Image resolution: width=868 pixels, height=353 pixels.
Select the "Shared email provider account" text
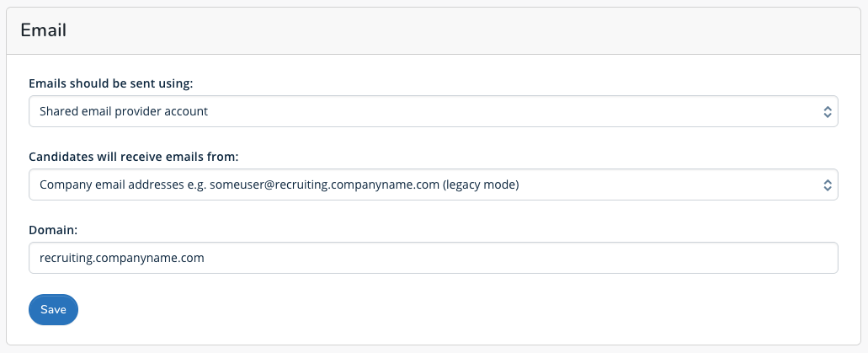point(124,111)
